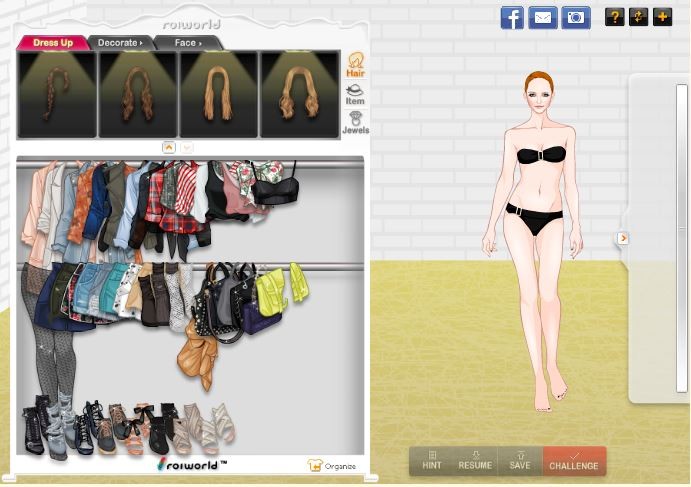Open the Decorate tab
This screenshot has width=691, height=487.
coord(119,43)
